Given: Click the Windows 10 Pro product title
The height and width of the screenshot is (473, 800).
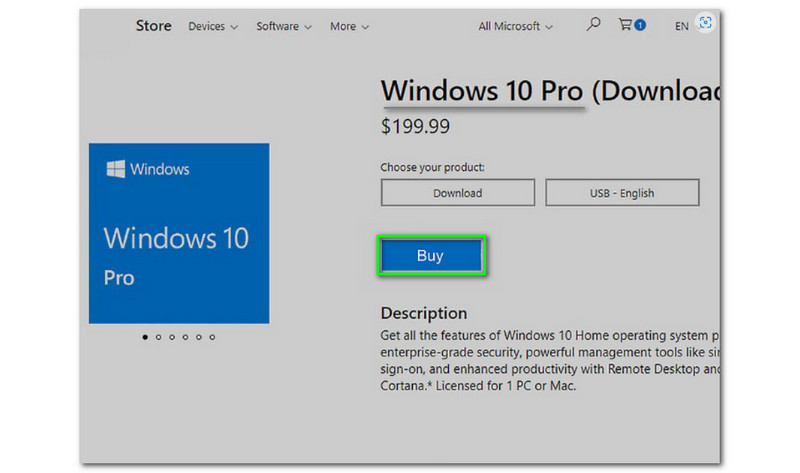Looking at the screenshot, I should (x=482, y=91).
